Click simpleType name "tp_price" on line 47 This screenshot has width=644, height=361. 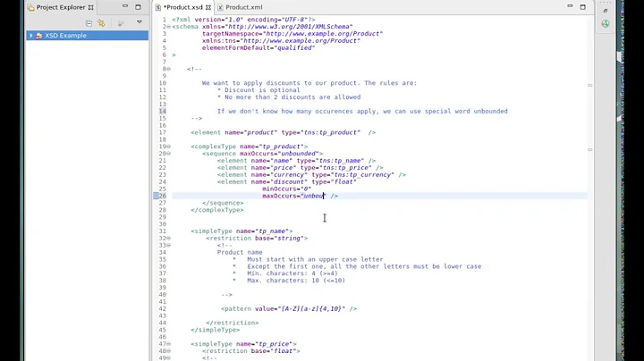(x=274, y=344)
